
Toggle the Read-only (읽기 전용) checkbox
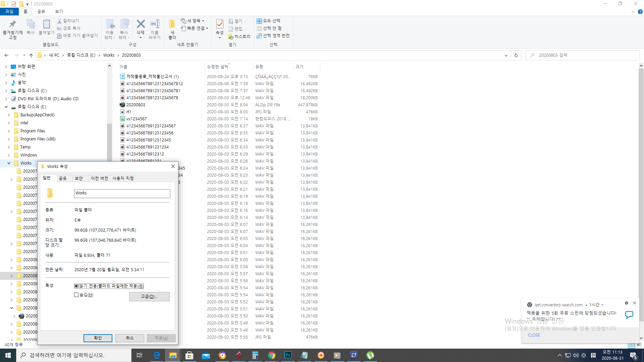(x=76, y=286)
